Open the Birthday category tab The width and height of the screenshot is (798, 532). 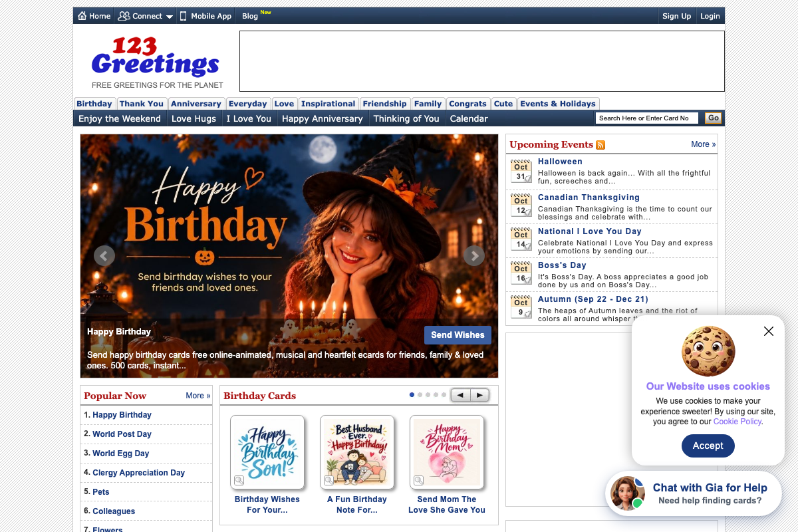94,104
